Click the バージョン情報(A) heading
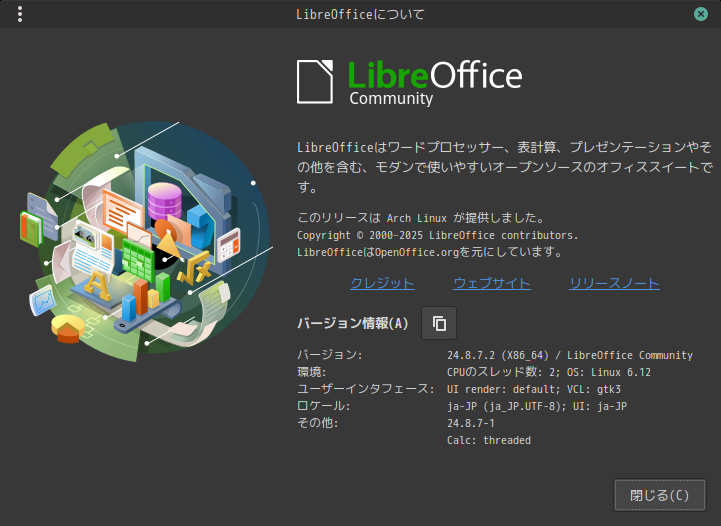Screen dimensions: 721x526 [x=353, y=323]
